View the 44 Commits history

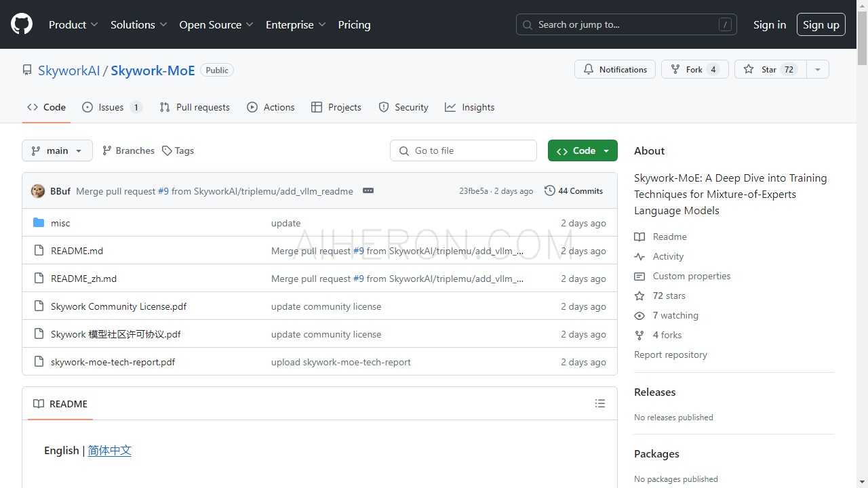click(x=574, y=191)
